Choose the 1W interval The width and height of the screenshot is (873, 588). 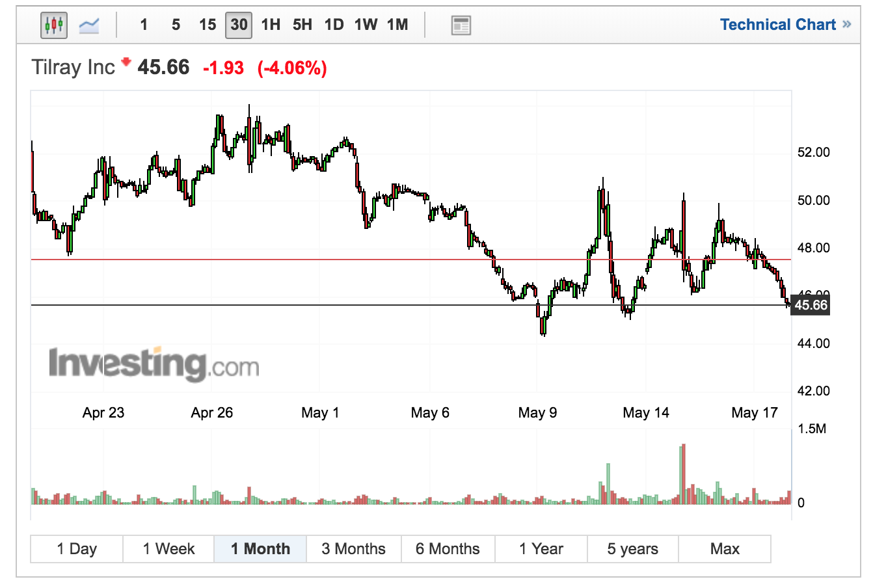366,25
